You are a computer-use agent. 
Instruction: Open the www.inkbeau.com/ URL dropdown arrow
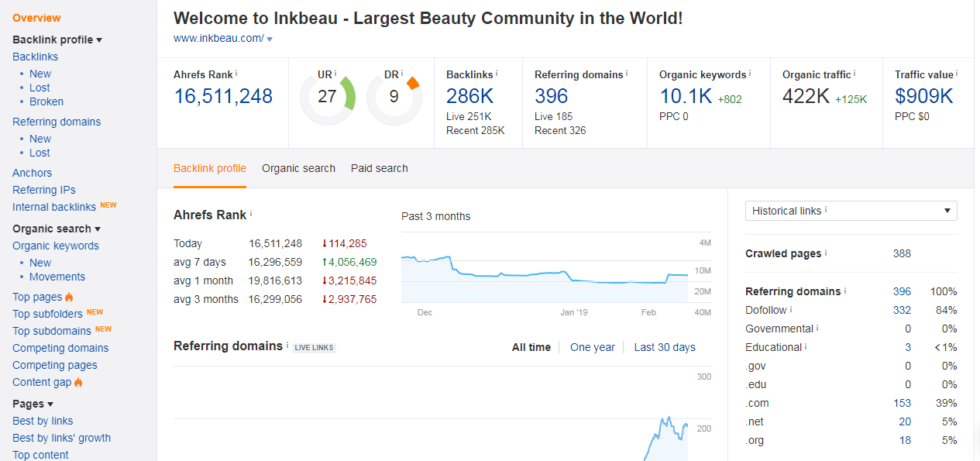pos(270,39)
